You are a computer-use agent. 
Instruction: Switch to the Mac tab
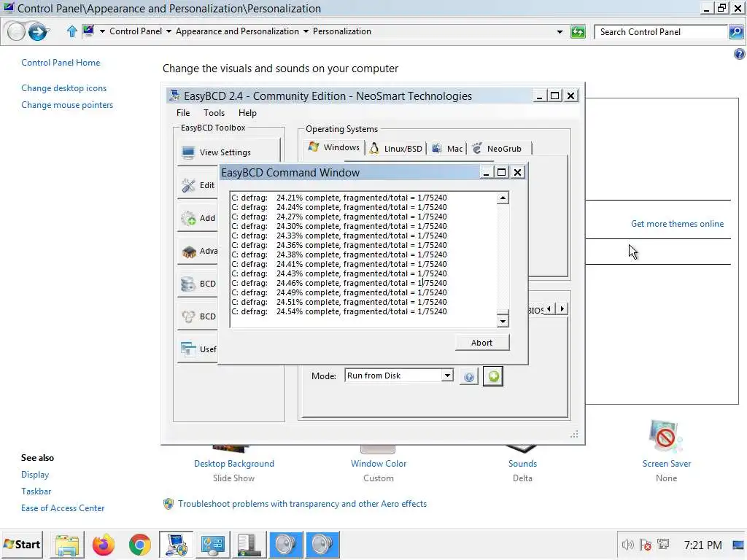tap(447, 149)
